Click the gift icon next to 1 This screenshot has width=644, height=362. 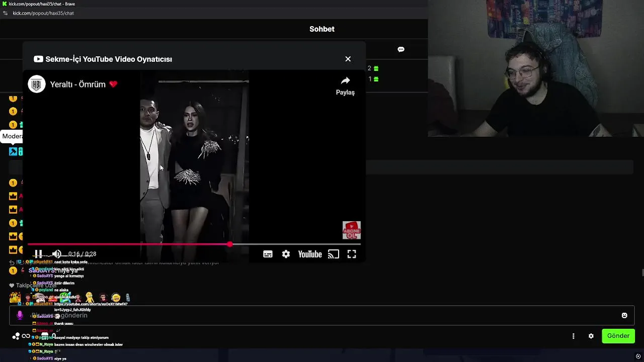pyautogui.click(x=376, y=79)
